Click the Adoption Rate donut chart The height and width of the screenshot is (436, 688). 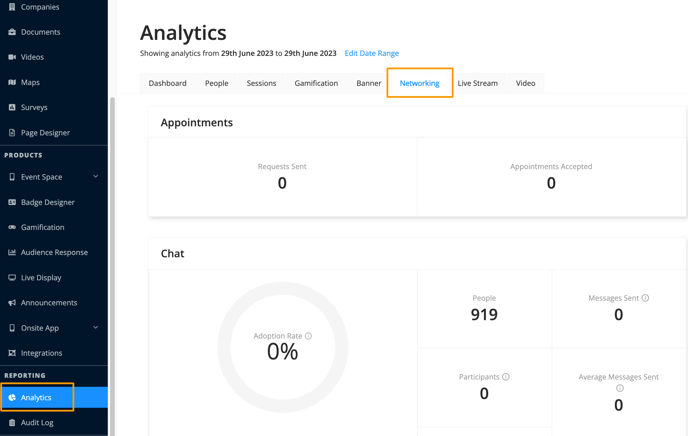[x=283, y=347]
